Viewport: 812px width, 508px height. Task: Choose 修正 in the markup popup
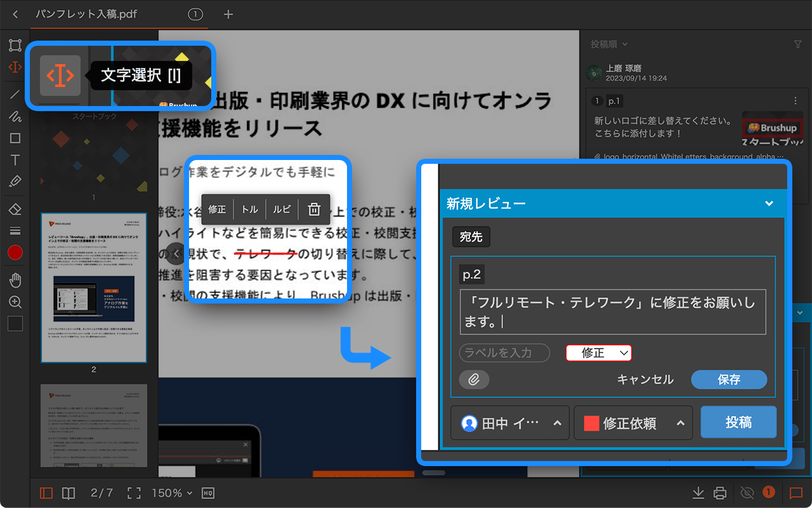click(217, 209)
